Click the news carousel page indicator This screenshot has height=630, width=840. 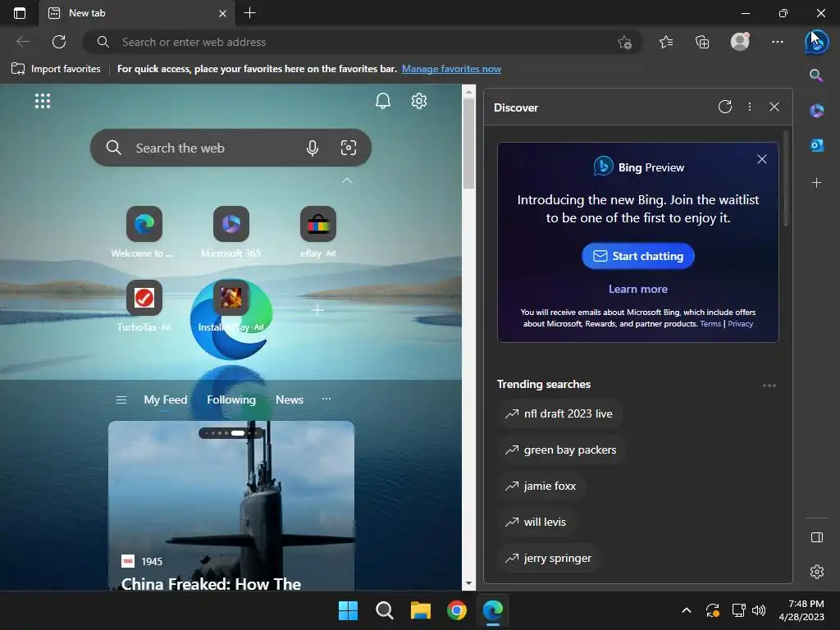[x=231, y=433]
